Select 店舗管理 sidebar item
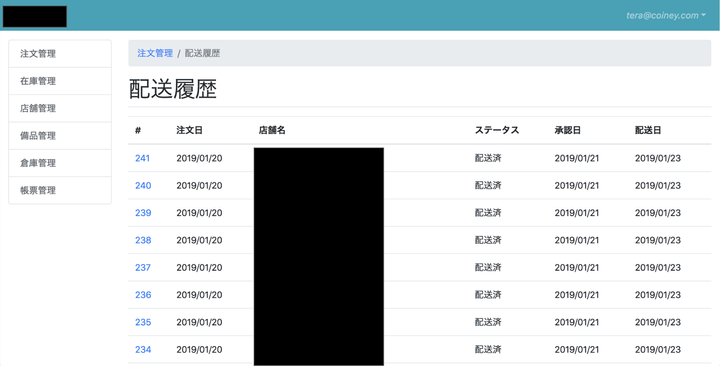This screenshot has height=383, width=720. [60, 108]
